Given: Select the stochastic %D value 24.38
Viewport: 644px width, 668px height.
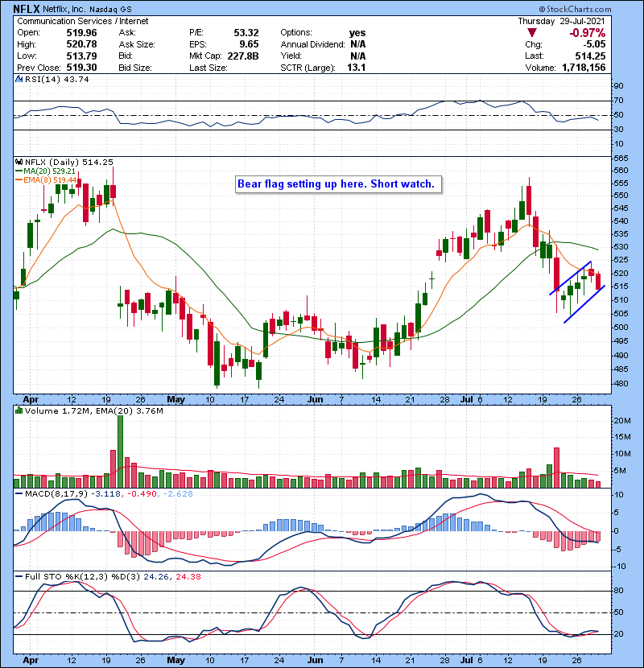Looking at the screenshot, I should [x=188, y=576].
